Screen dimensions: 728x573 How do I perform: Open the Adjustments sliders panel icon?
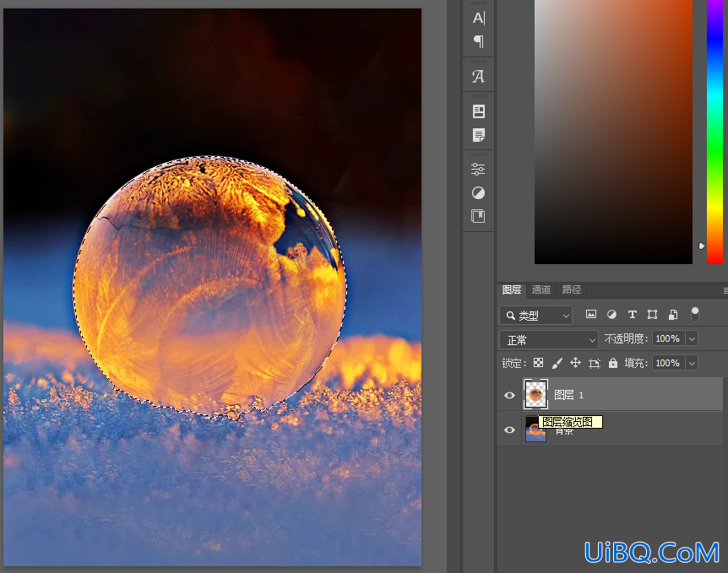(x=478, y=169)
